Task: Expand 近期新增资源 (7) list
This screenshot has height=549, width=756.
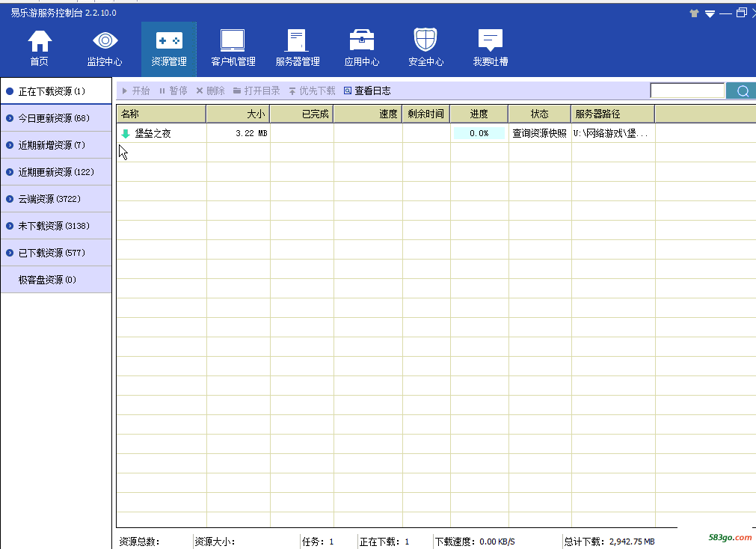Action: click(x=56, y=145)
